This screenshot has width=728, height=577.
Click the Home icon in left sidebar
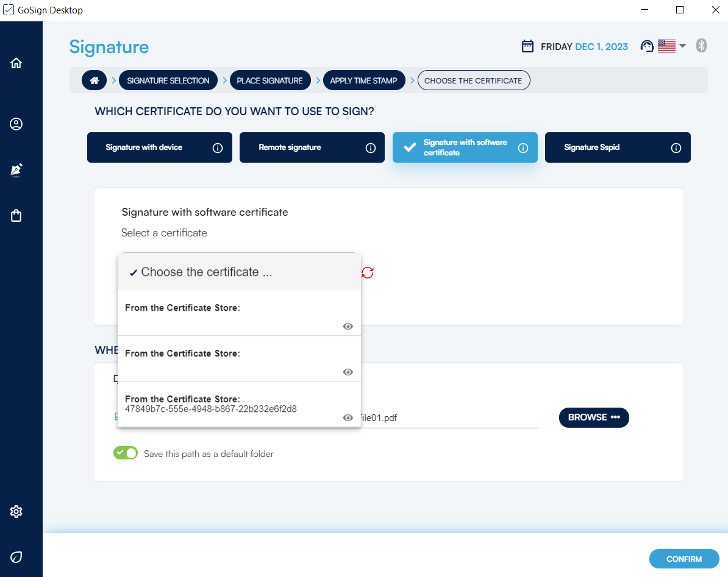16,63
